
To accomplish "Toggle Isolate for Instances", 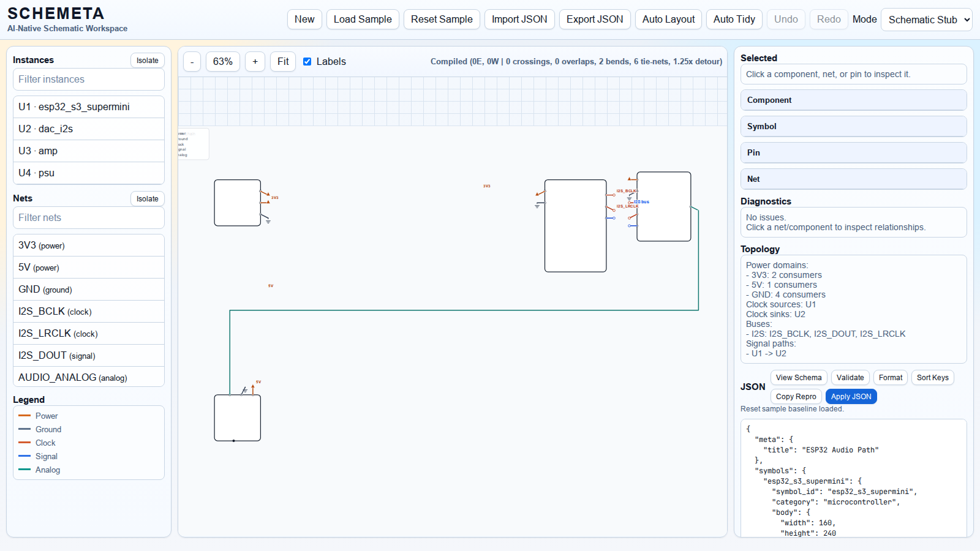I will [147, 61].
